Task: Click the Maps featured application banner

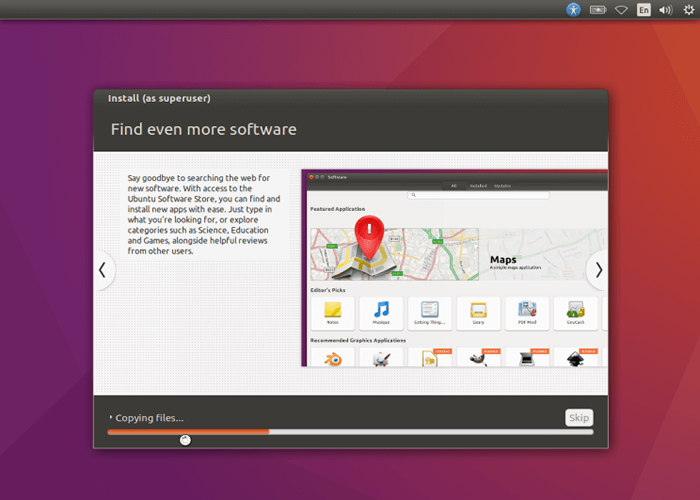Action: coord(458,254)
